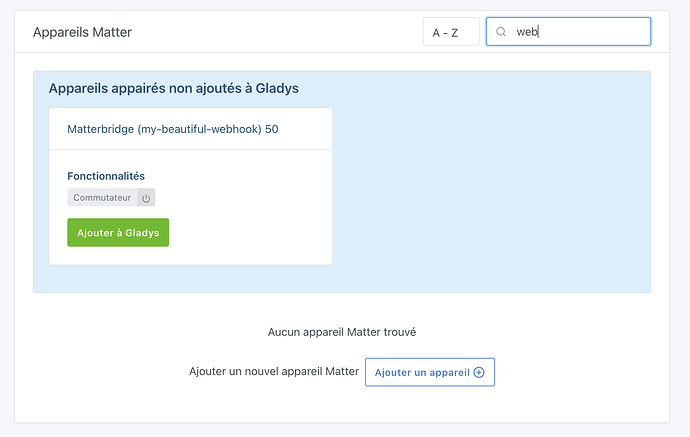Click the Ajouter un appareil button
The height and width of the screenshot is (437, 690).
click(x=429, y=372)
